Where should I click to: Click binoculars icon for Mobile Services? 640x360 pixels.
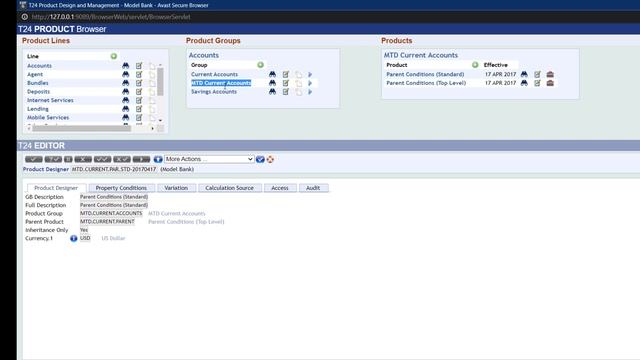tap(126, 117)
